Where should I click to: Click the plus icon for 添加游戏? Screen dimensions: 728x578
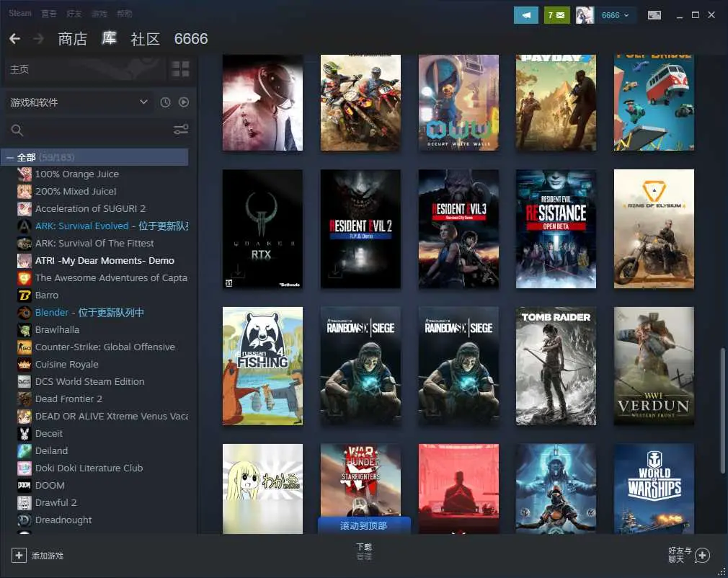pyautogui.click(x=19, y=555)
